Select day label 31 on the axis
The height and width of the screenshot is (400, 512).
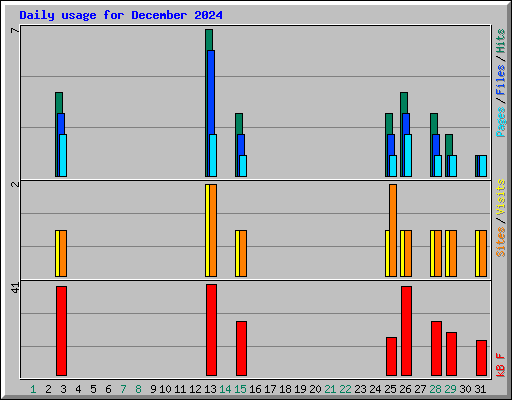[480, 389]
